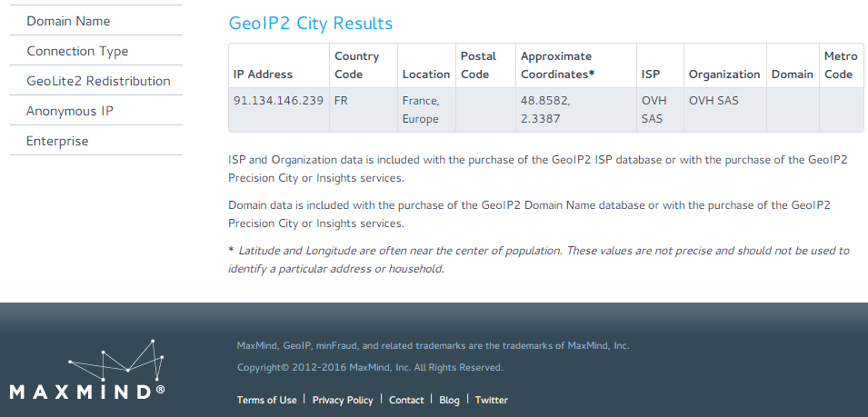Screen dimensions: 868x417
Task: Click the Metro Code column header
Action: coord(842,65)
